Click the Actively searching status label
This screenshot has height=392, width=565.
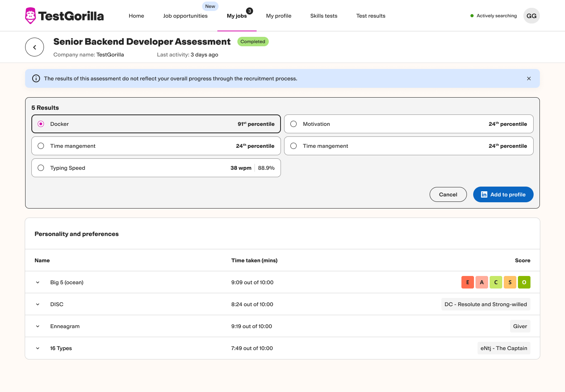497,16
